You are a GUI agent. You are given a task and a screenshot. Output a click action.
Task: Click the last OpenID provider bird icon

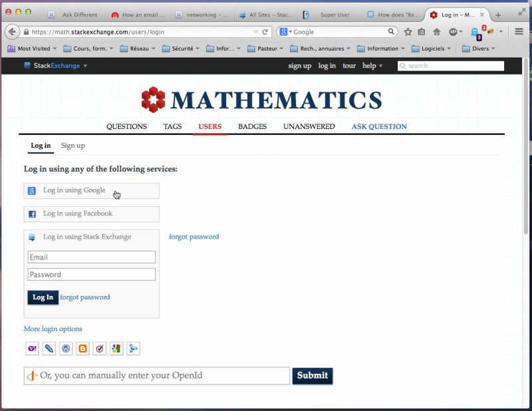(x=133, y=348)
